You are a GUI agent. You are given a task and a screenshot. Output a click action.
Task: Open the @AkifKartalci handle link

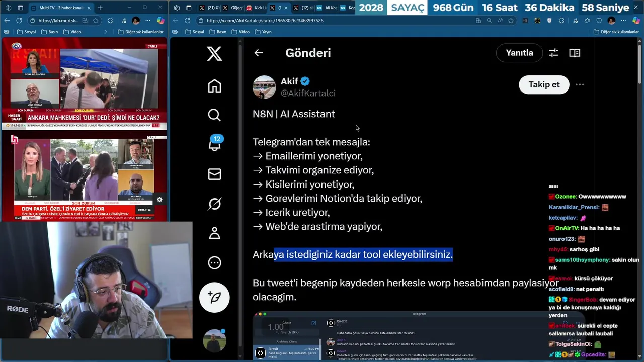tap(308, 93)
